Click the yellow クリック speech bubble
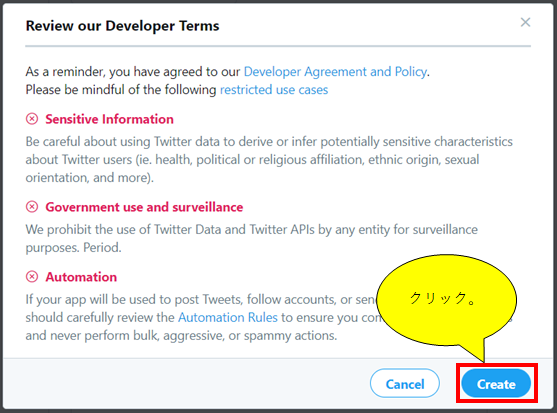Image resolution: width=557 pixels, height=413 pixels. pyautogui.click(x=446, y=300)
